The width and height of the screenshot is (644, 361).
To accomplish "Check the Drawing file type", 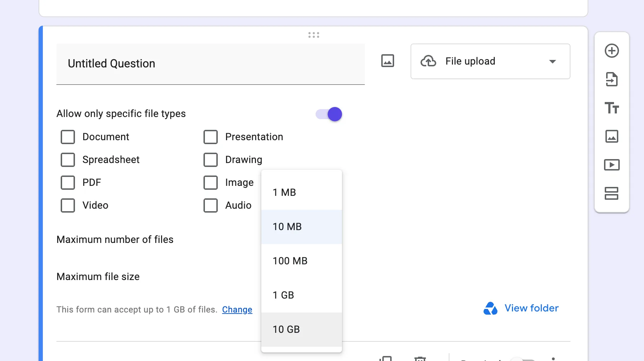I will coord(211,160).
